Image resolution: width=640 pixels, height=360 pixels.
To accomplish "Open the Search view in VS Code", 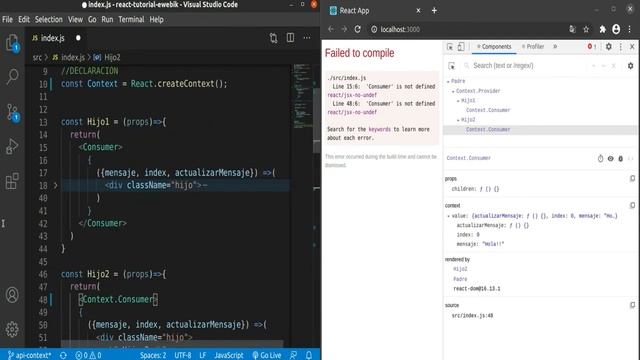I will coord(12,76).
